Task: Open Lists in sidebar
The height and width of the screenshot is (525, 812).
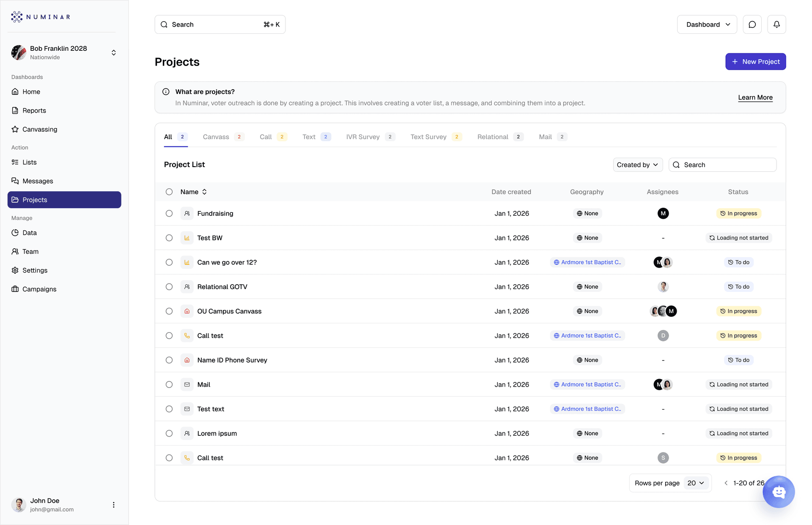Action: point(64,162)
